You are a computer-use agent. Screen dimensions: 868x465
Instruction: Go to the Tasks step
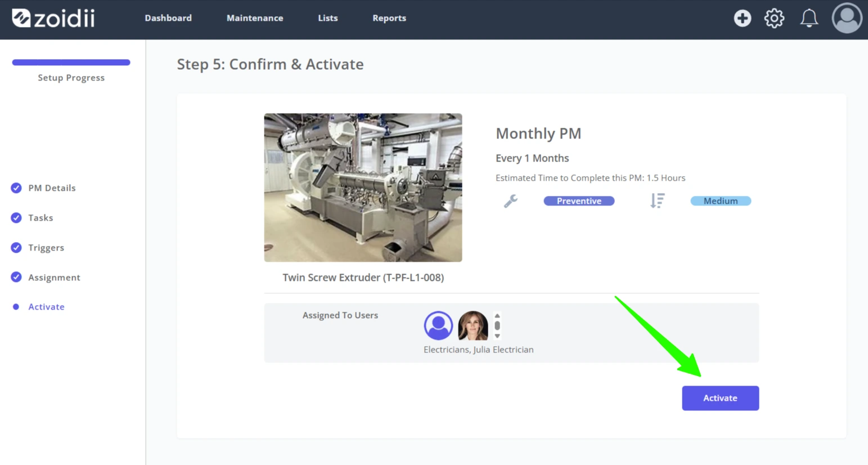(41, 218)
